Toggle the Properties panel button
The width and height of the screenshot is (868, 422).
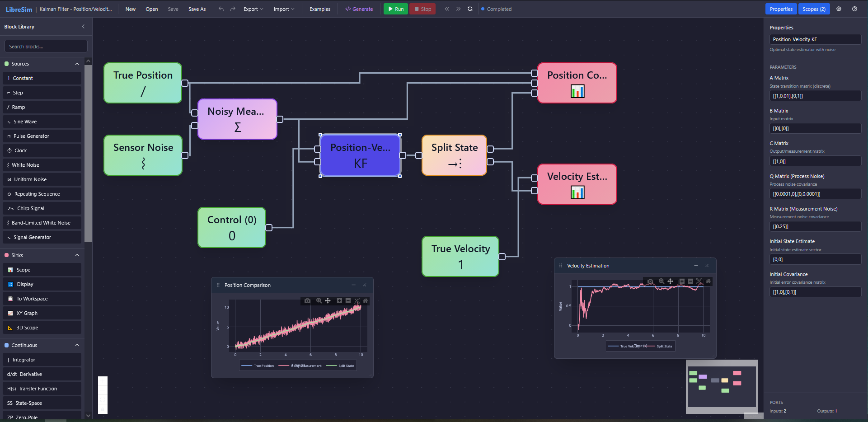click(781, 9)
